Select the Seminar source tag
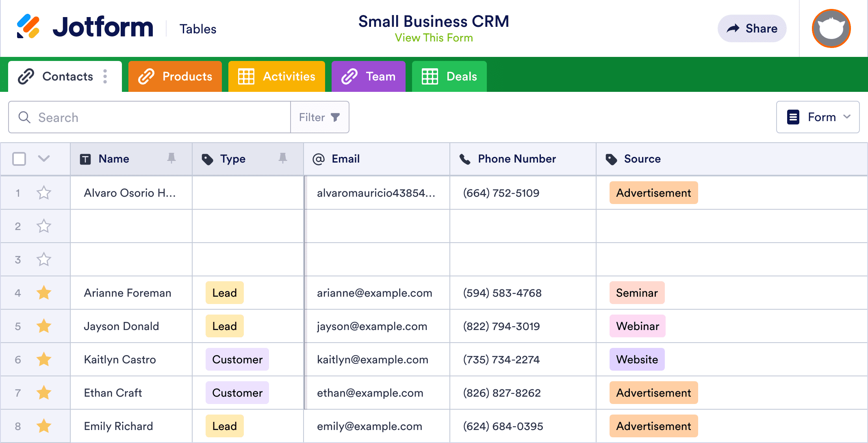Screen dimensions: 868x443 [637, 293]
